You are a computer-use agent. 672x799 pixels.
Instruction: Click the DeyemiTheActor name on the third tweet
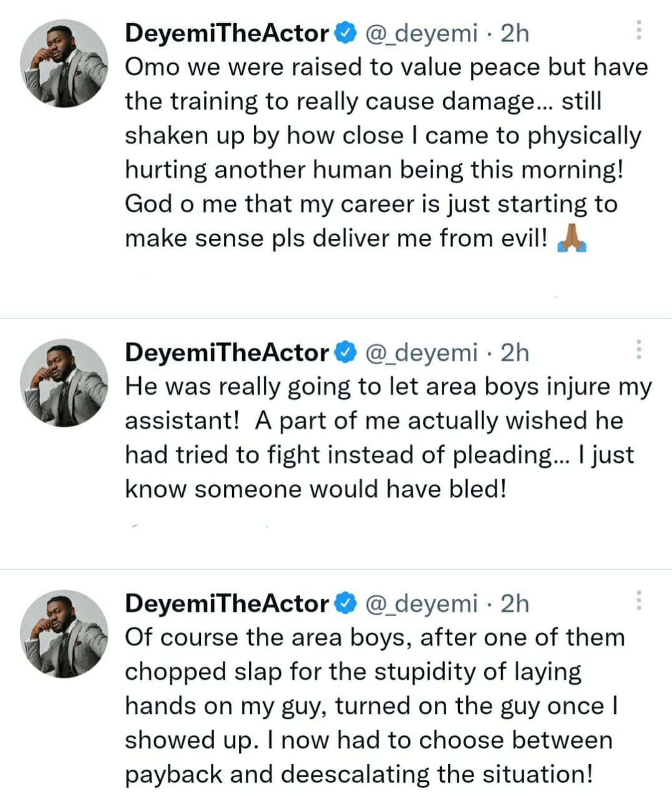click(227, 604)
